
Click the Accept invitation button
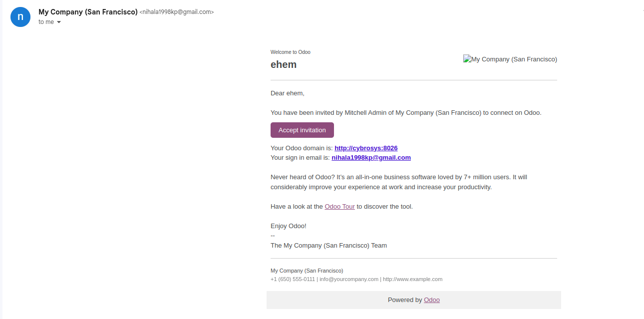pos(302,130)
